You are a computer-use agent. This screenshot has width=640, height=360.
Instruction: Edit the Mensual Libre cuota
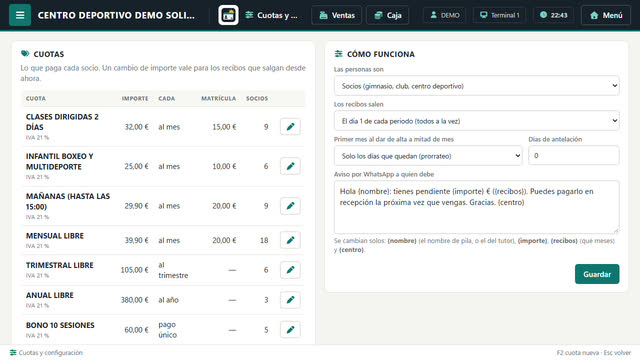pyautogui.click(x=290, y=240)
